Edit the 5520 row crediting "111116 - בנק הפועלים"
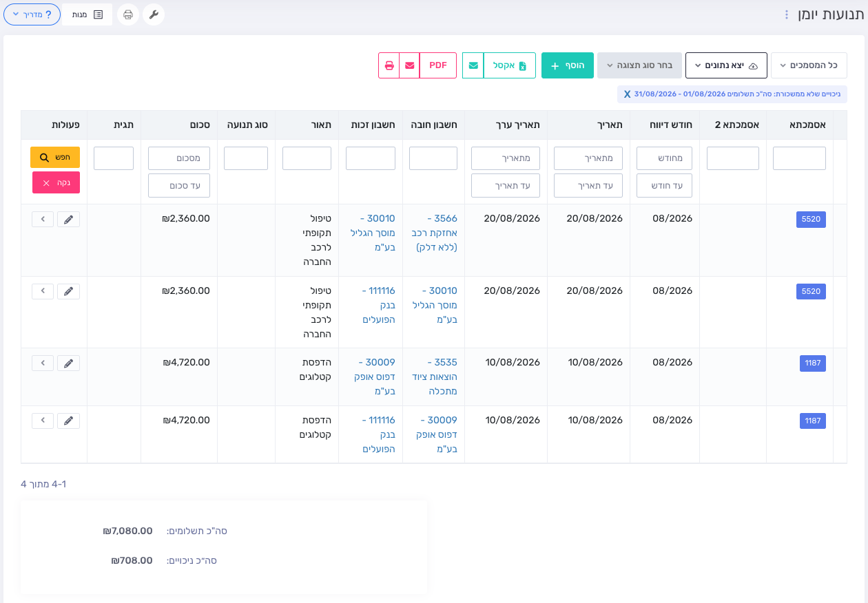This screenshot has height=603, width=868. click(68, 291)
